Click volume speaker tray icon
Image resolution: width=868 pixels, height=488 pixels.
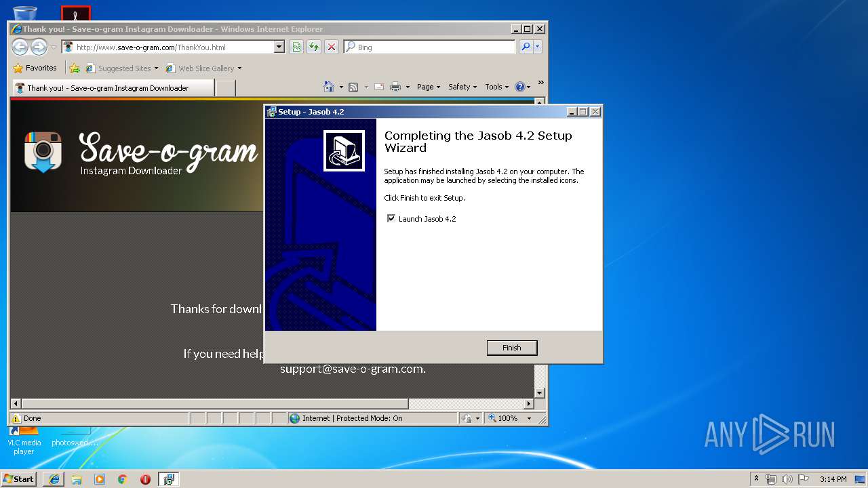point(787,479)
